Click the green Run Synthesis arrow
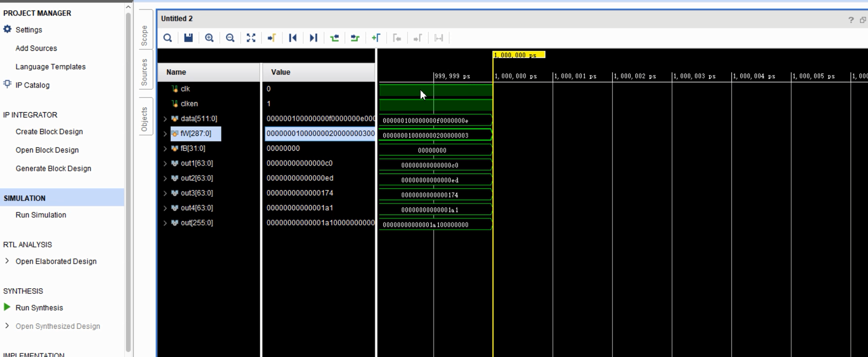 point(7,307)
